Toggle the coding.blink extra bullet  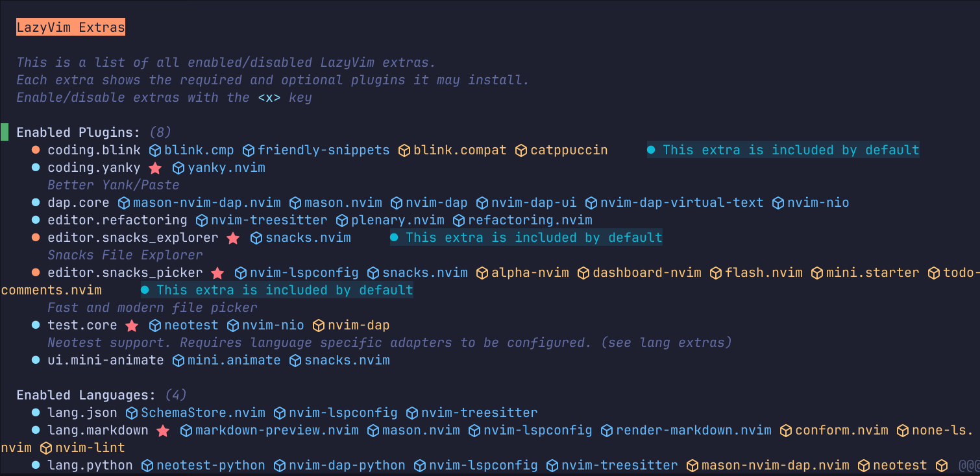click(36, 150)
